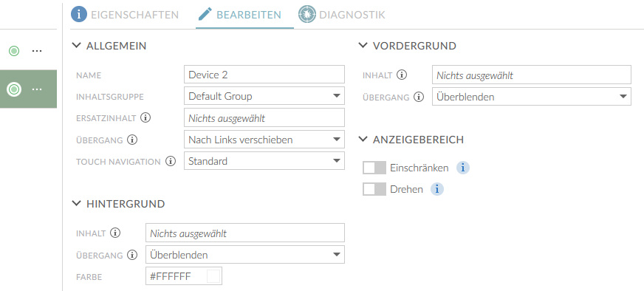Show info for Allgemein Übergang
Viewport: 644px width, 291px height.
tap(132, 140)
